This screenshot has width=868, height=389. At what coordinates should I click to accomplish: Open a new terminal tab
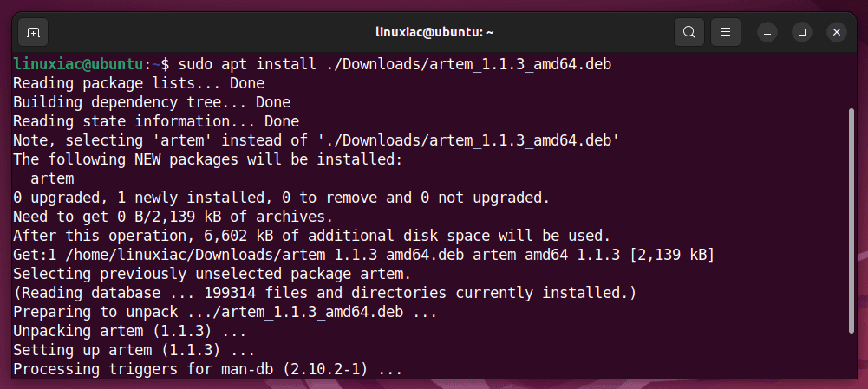click(33, 33)
